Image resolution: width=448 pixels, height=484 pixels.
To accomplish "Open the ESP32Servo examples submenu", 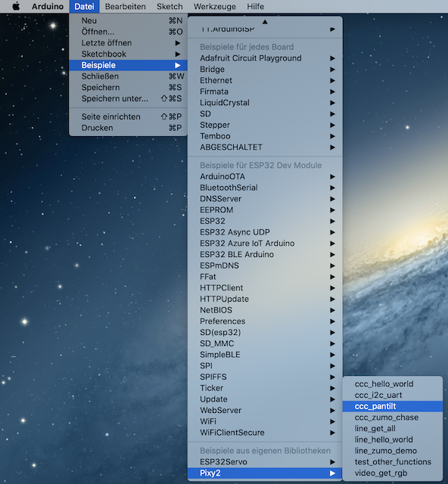I will pyautogui.click(x=265, y=462).
